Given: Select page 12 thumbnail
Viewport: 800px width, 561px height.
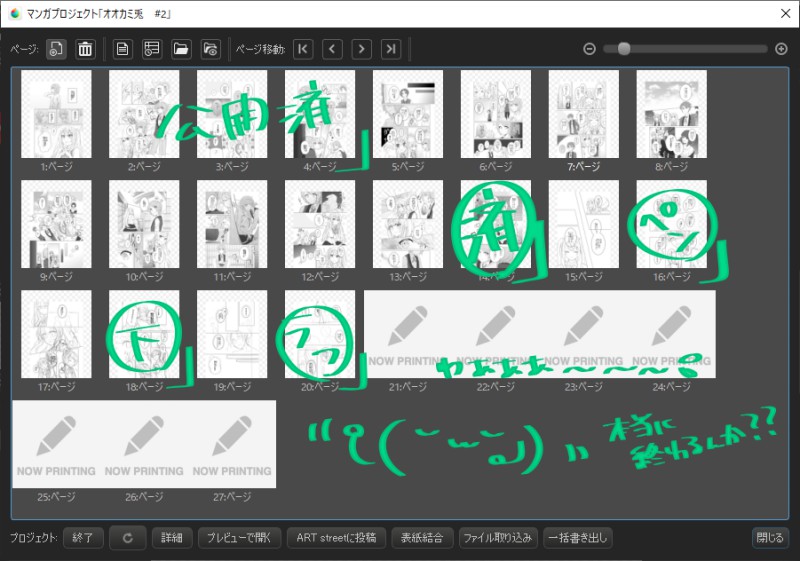Looking at the screenshot, I should [x=320, y=224].
